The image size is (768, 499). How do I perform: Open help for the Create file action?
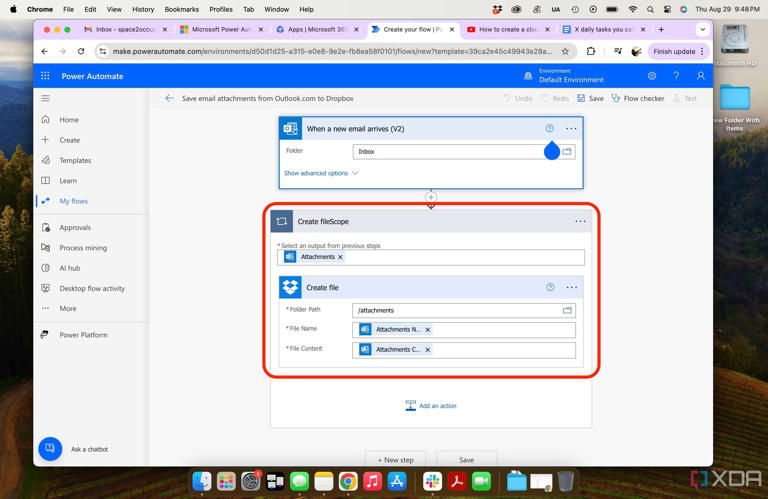pos(550,288)
